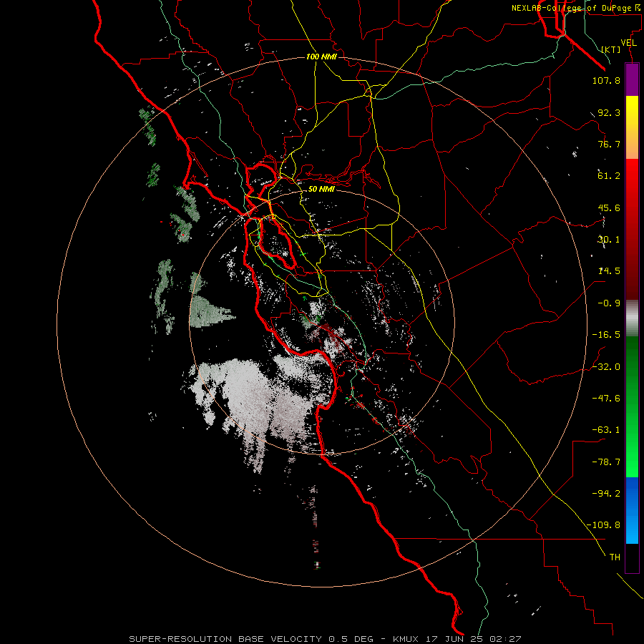Click the 92.3 velocity scale value
Screen dimensions: 644x644
pos(609,112)
